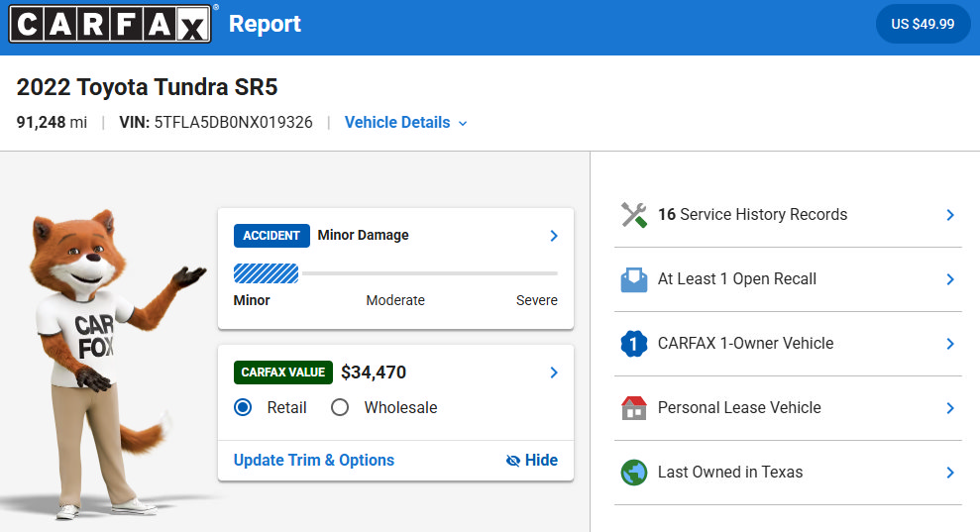Click the Moderate severity label
The width and height of the screenshot is (980, 532).
click(x=395, y=301)
